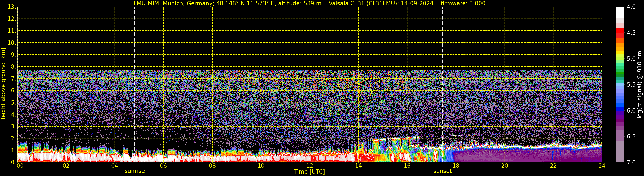Click the 18 tick on the time axis
The image size is (644, 176).
pos(456,166)
